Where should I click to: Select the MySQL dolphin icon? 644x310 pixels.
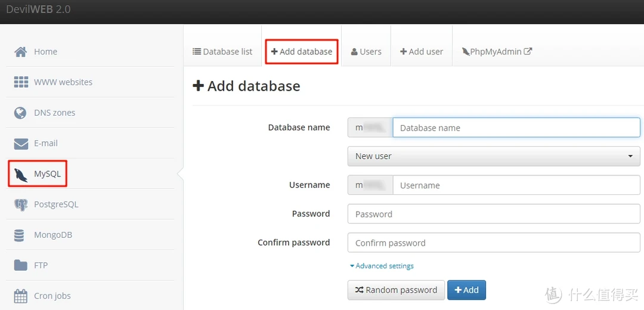(21, 174)
